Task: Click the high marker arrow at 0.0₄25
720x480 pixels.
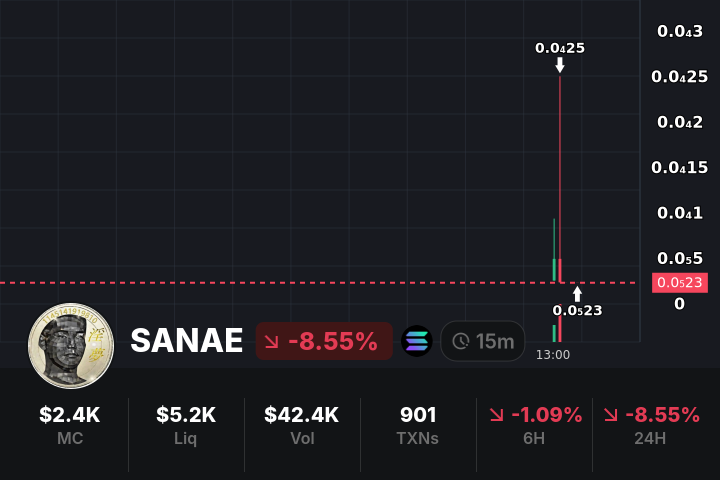Action: [x=560, y=66]
